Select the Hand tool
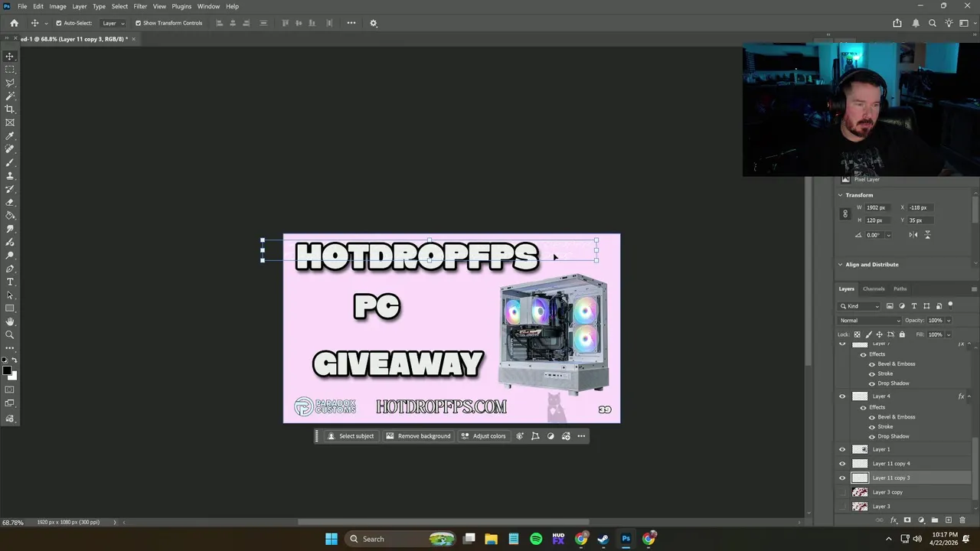Viewport: 980px width, 551px height. point(10,321)
